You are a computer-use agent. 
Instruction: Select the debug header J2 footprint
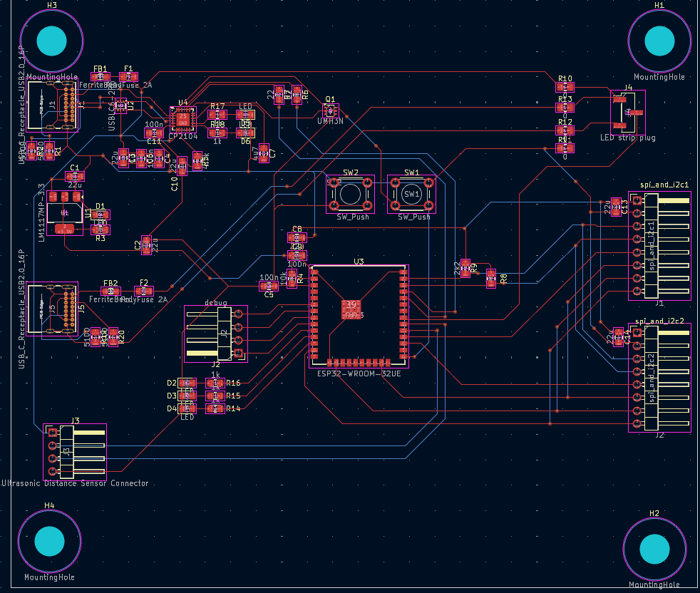[x=215, y=333]
